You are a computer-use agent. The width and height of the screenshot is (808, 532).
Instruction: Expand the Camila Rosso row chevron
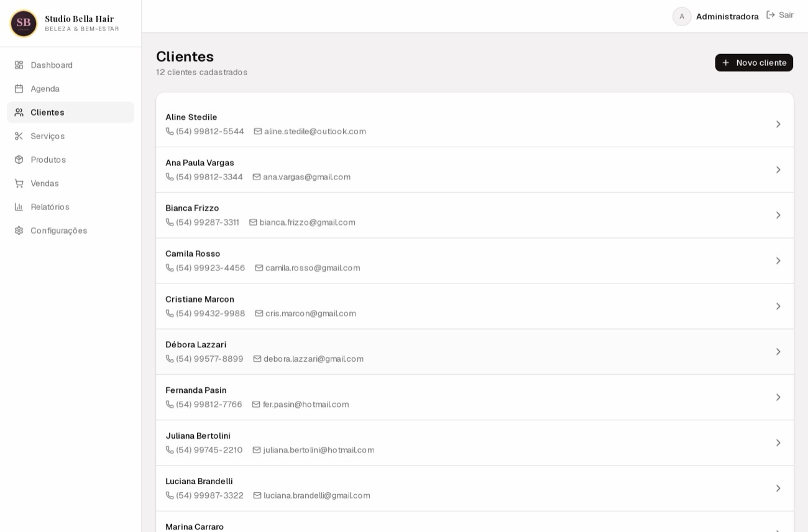click(x=778, y=261)
